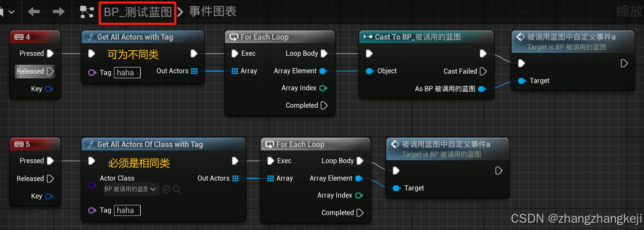Go back with the left arrow in breadcrumb bar
This screenshot has height=230, width=644.
pyautogui.click(x=34, y=11)
